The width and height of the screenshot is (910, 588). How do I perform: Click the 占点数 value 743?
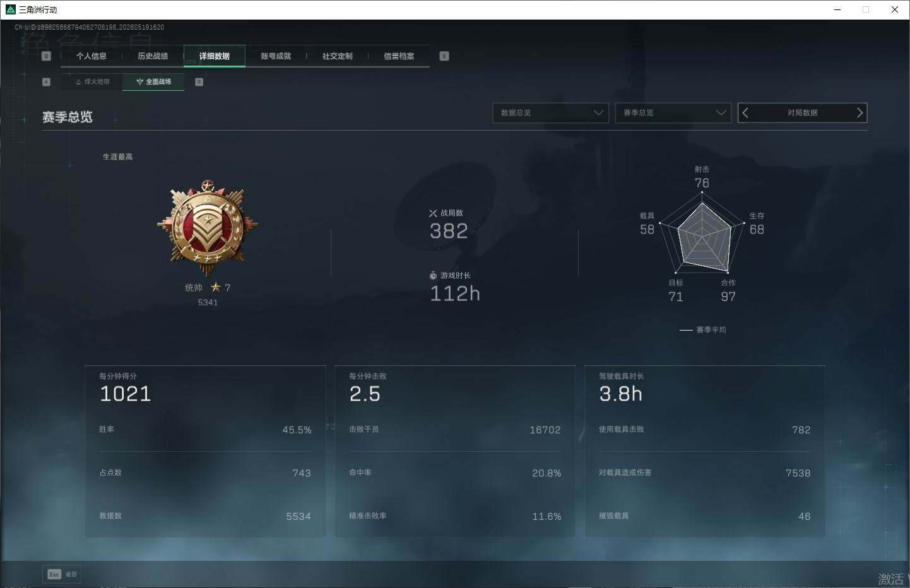(x=301, y=473)
